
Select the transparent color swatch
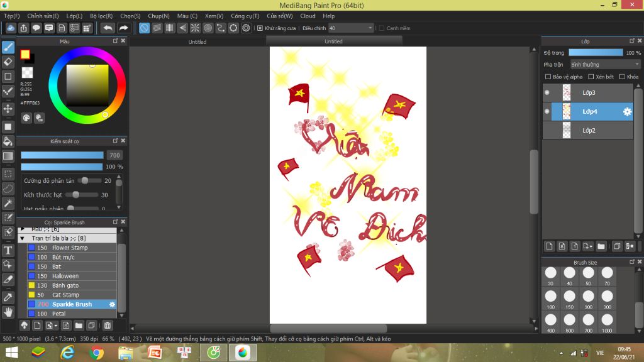[x=27, y=73]
